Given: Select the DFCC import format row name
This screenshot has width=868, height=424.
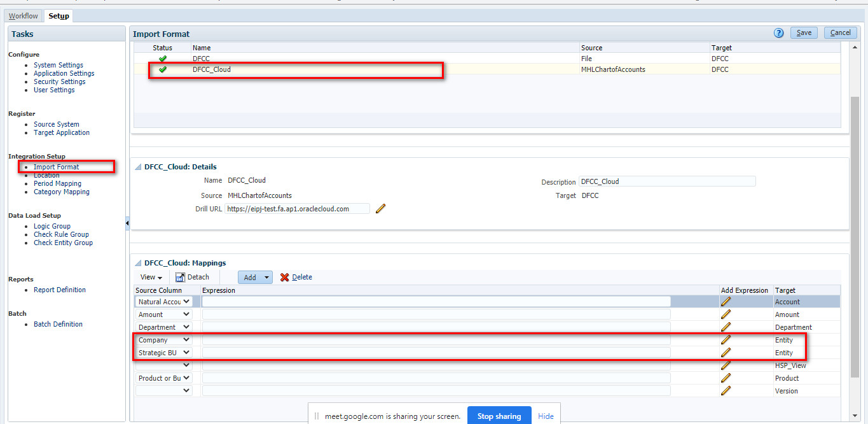Looking at the screenshot, I should (x=201, y=59).
